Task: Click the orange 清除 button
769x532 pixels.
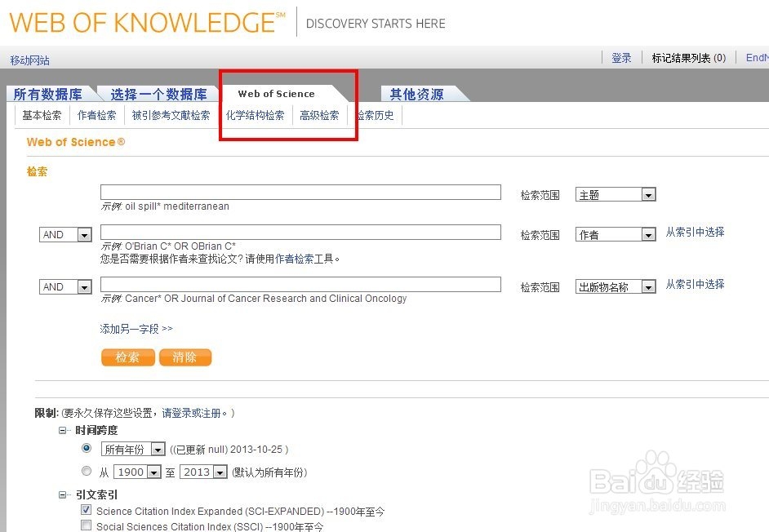Action: (184, 357)
